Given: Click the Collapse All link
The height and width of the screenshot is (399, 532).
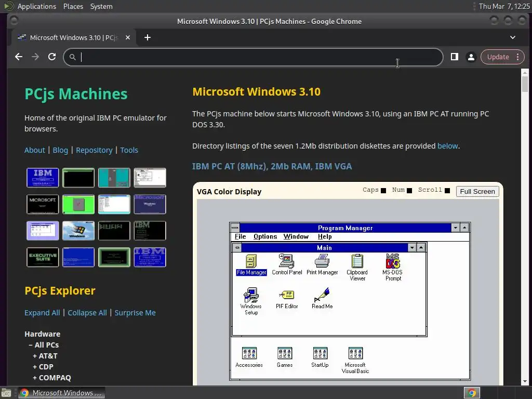Looking at the screenshot, I should [x=87, y=313].
